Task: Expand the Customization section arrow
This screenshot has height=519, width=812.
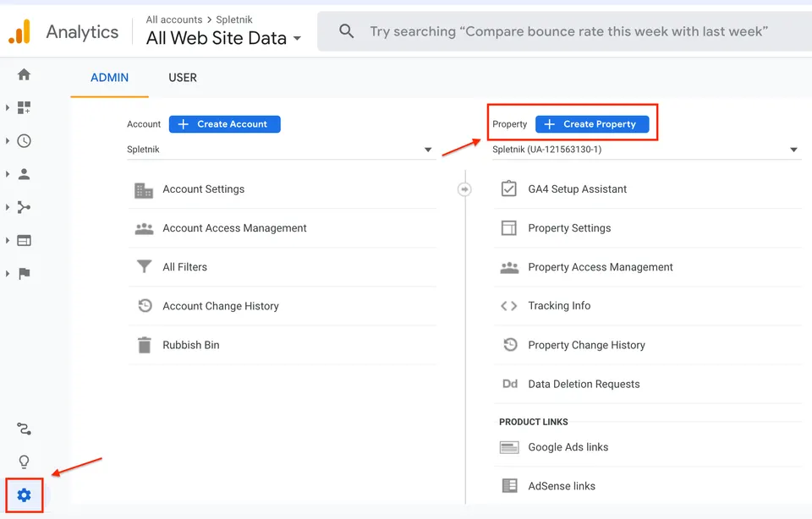Action: [8, 107]
